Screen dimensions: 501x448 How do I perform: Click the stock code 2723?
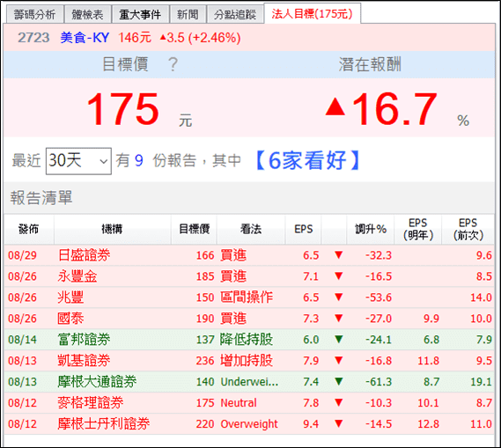33,38
